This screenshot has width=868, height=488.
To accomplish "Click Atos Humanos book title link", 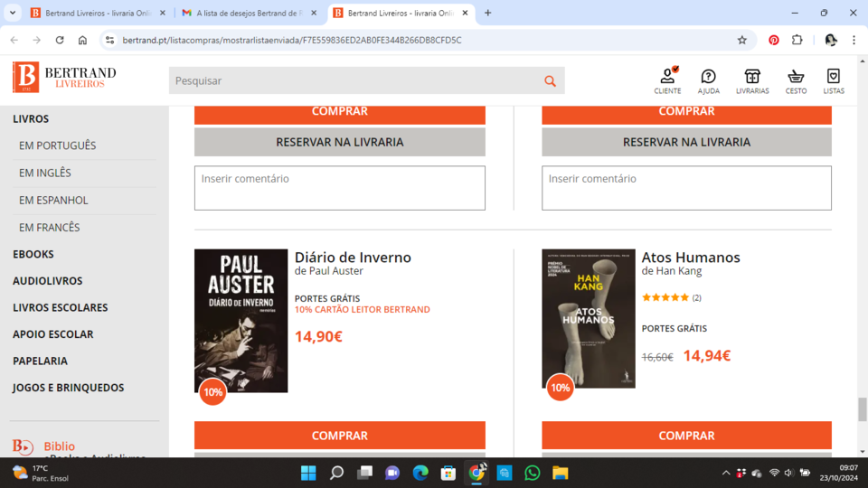I will click(691, 258).
